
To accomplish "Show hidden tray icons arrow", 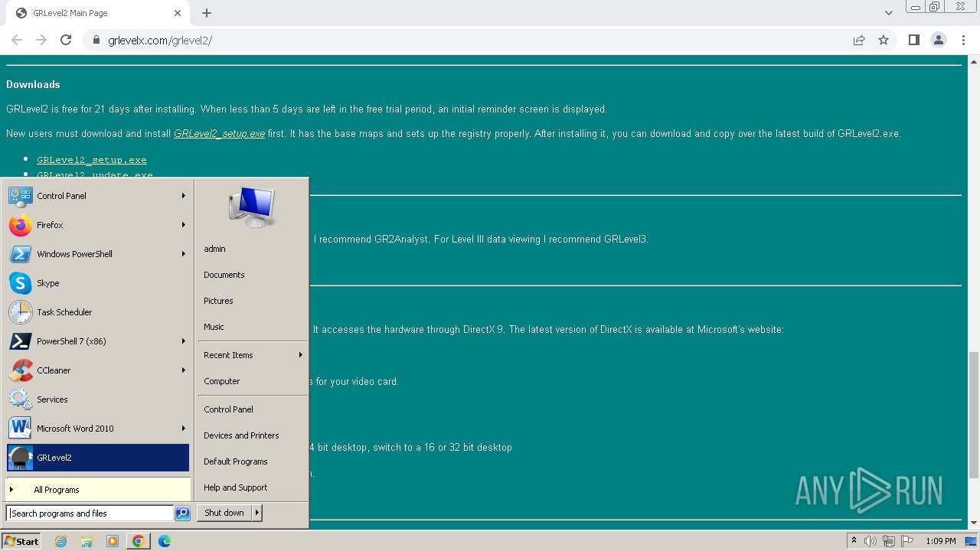I will pos(854,541).
